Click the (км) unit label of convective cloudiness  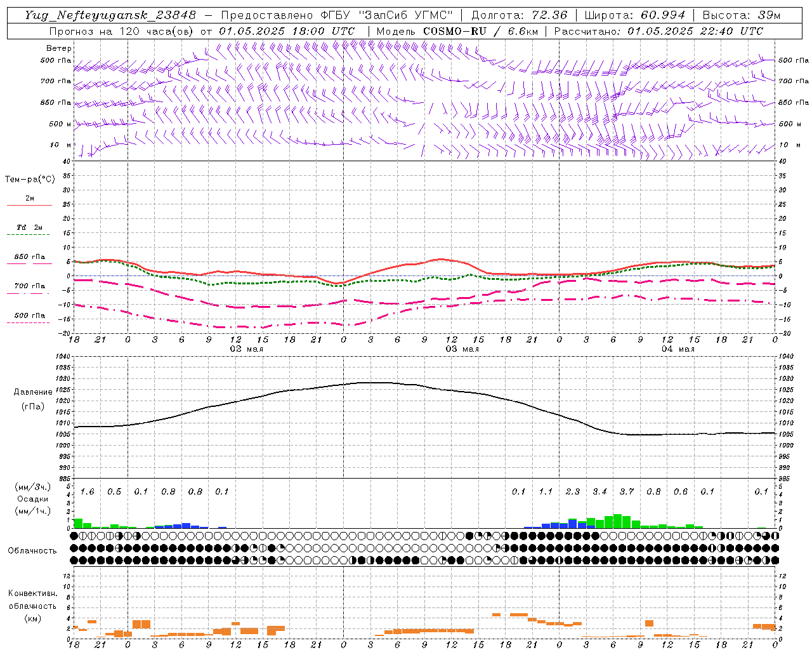[x=32, y=618]
